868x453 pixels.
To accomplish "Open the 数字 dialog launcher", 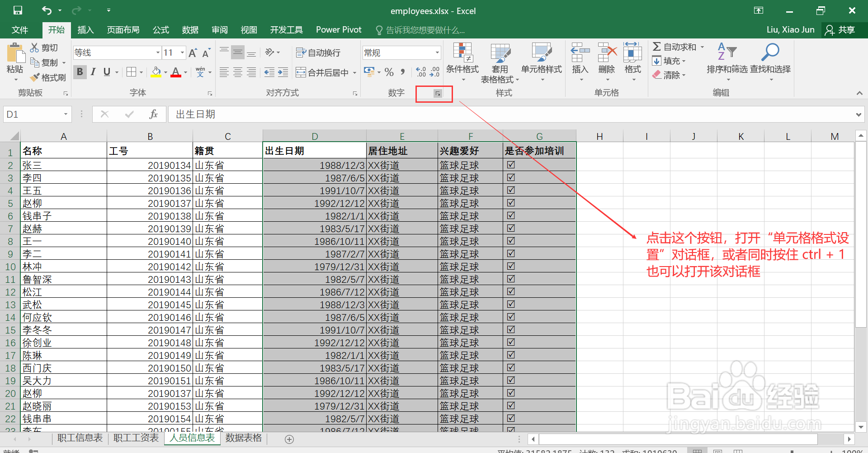I will pyautogui.click(x=437, y=94).
